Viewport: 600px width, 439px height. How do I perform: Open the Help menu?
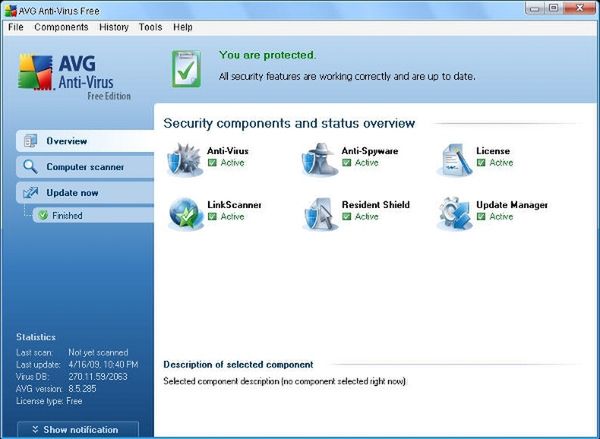pos(183,27)
